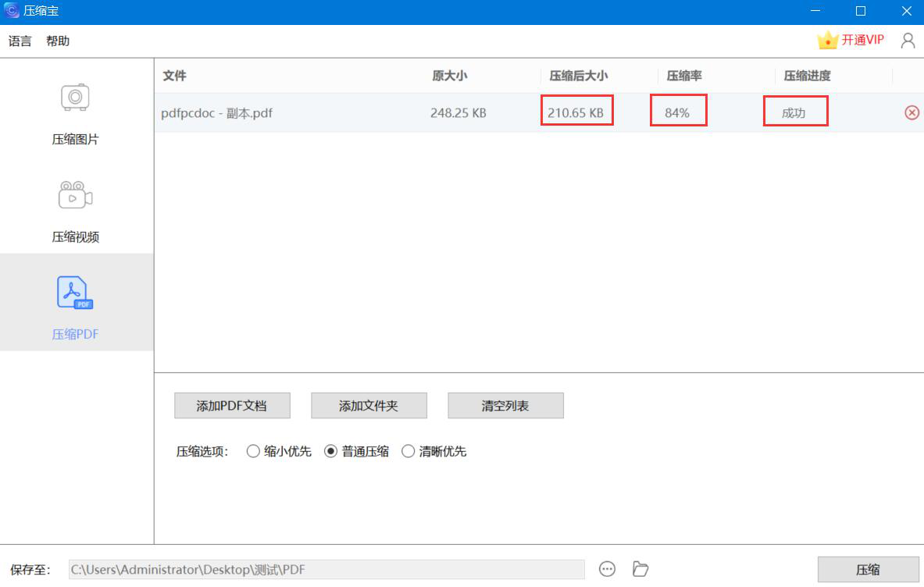924x587 pixels.
Task: Start compression with the 压缩 button
Action: (868, 569)
